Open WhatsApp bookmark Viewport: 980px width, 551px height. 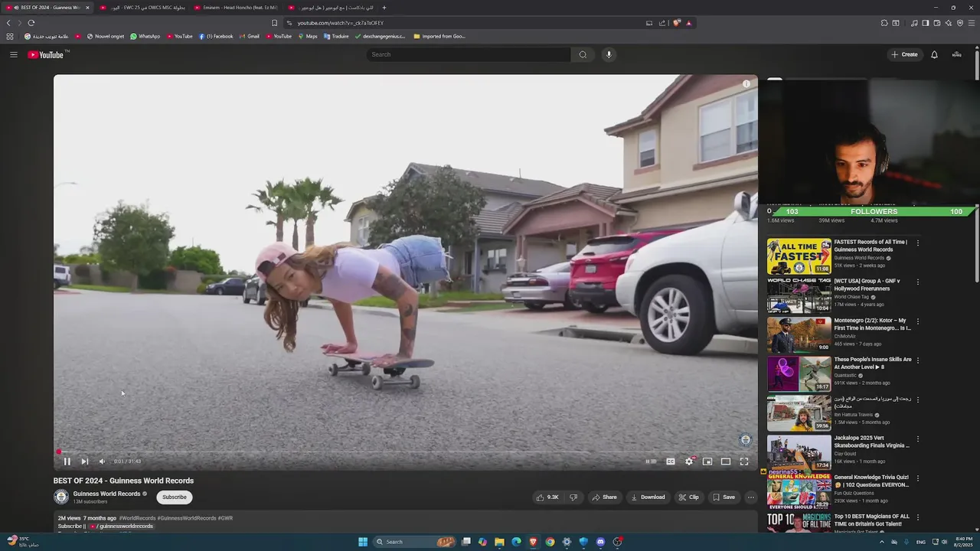point(145,36)
